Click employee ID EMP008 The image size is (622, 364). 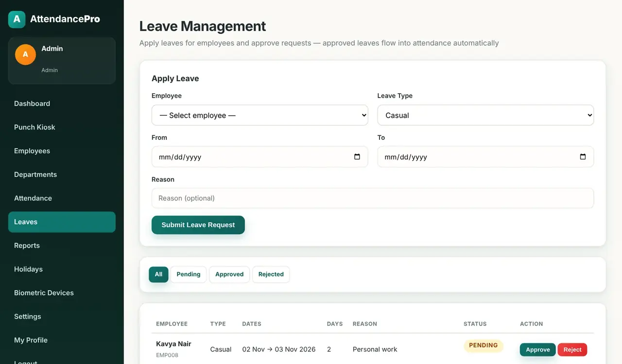[x=167, y=355]
